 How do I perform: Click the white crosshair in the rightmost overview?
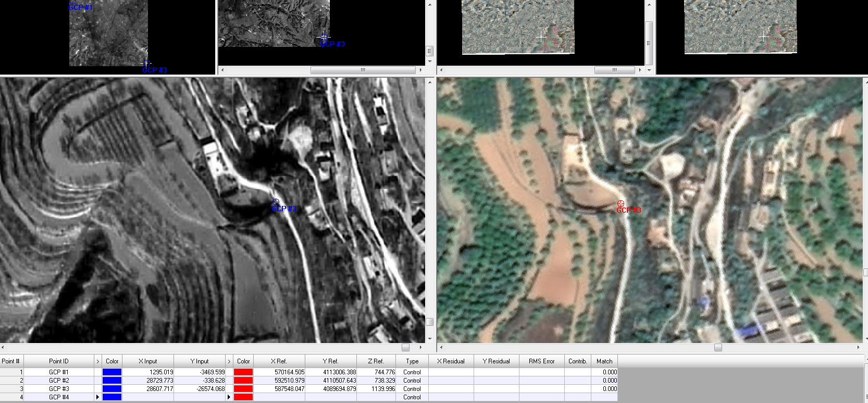click(764, 36)
